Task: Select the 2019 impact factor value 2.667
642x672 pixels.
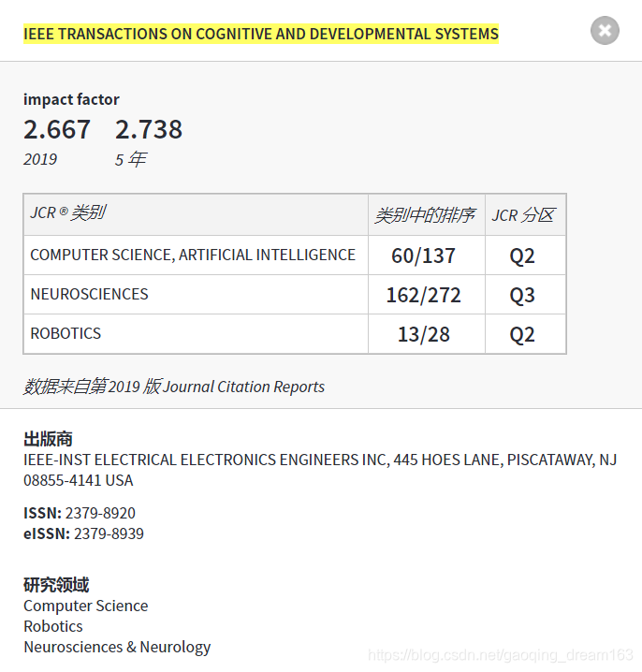Action: pyautogui.click(x=56, y=129)
